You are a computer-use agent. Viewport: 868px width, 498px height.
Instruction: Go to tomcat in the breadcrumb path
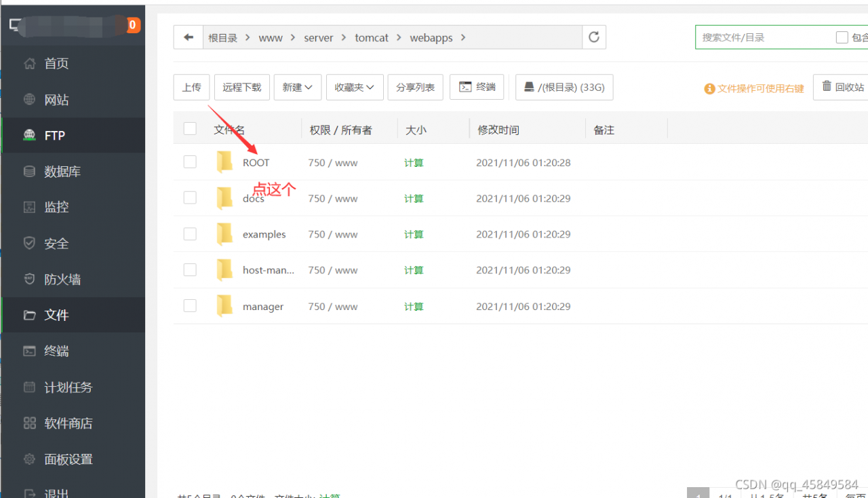click(372, 38)
